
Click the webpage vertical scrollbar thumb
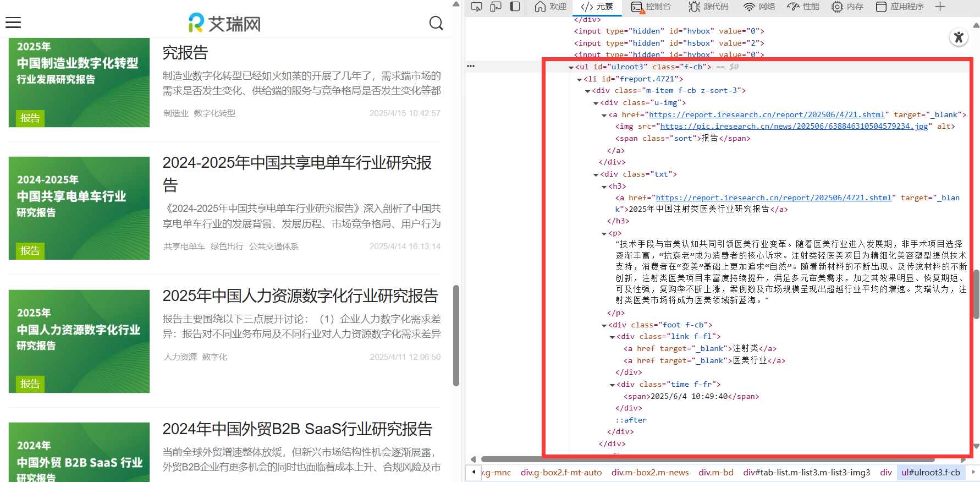(456, 336)
